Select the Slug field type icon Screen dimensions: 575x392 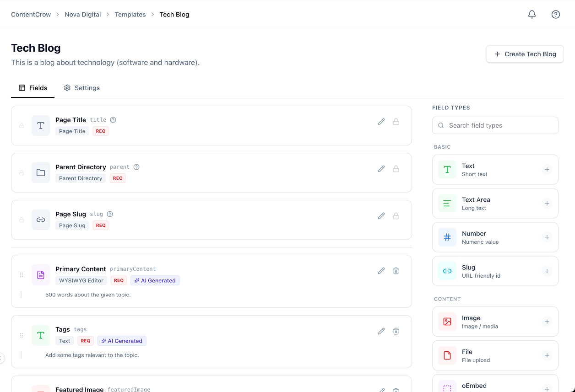447,271
